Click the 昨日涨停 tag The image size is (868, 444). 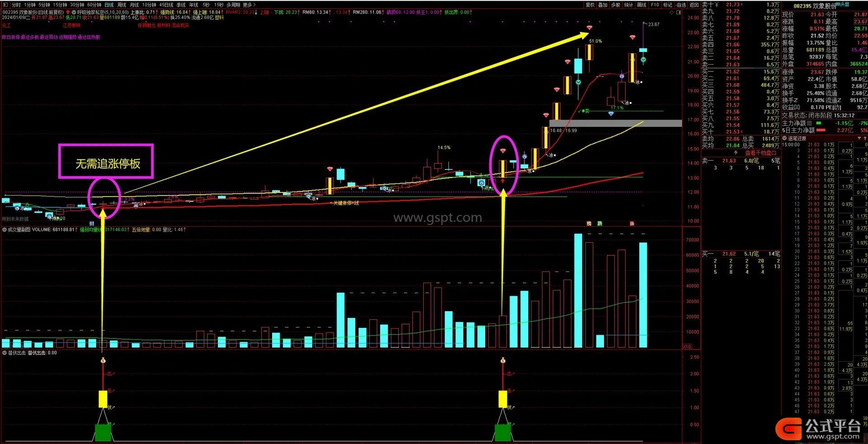click(11, 37)
